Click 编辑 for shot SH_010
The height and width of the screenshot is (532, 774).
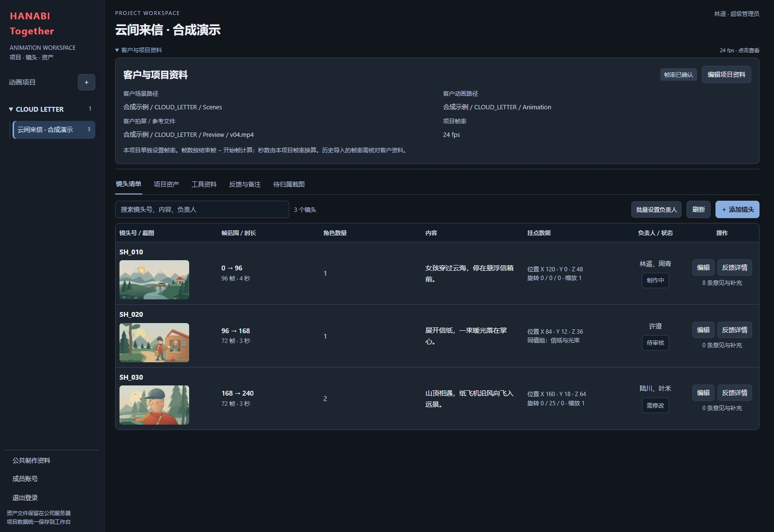pos(703,267)
